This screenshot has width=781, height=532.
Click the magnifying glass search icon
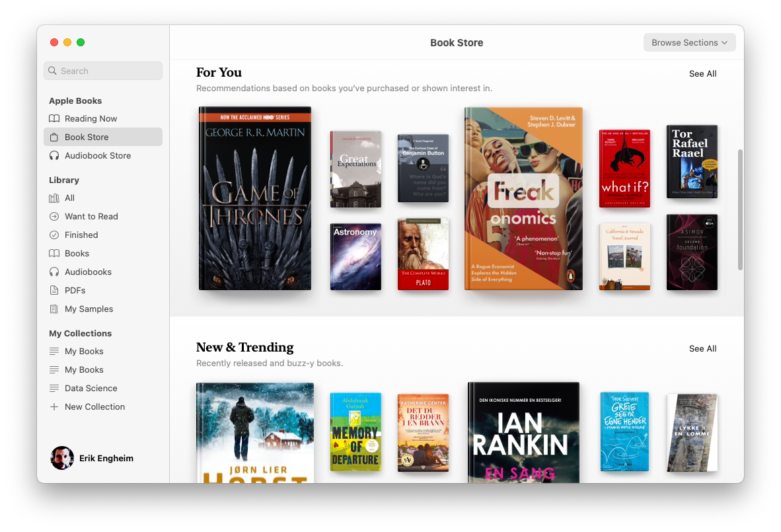[52, 71]
